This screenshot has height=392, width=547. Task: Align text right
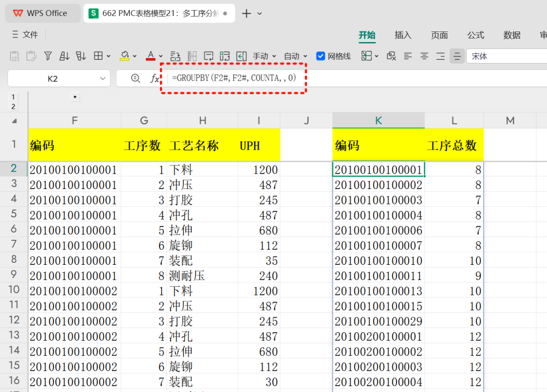coord(441,56)
